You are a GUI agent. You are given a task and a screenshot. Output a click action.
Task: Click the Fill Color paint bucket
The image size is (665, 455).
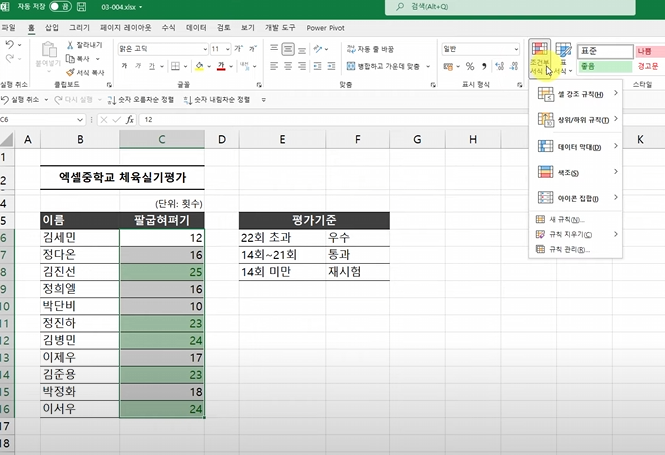(x=199, y=66)
